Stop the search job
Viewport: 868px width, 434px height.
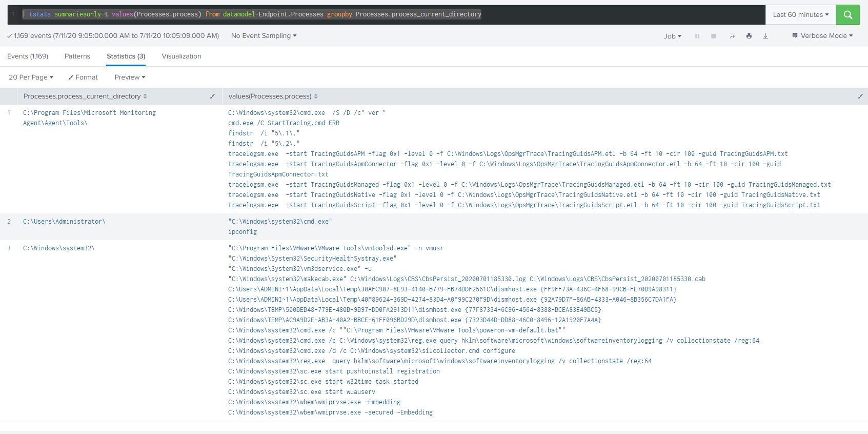(713, 36)
